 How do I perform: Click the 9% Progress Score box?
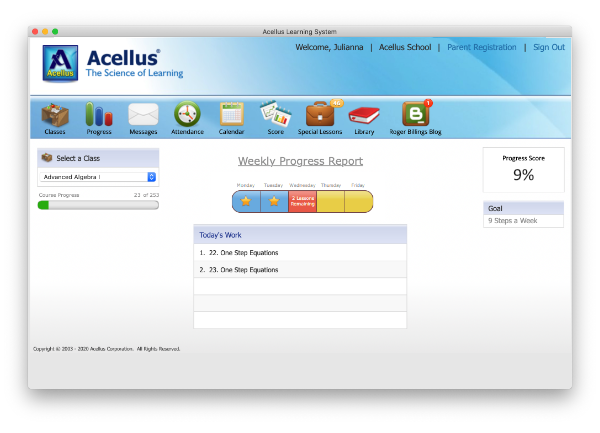click(x=523, y=170)
